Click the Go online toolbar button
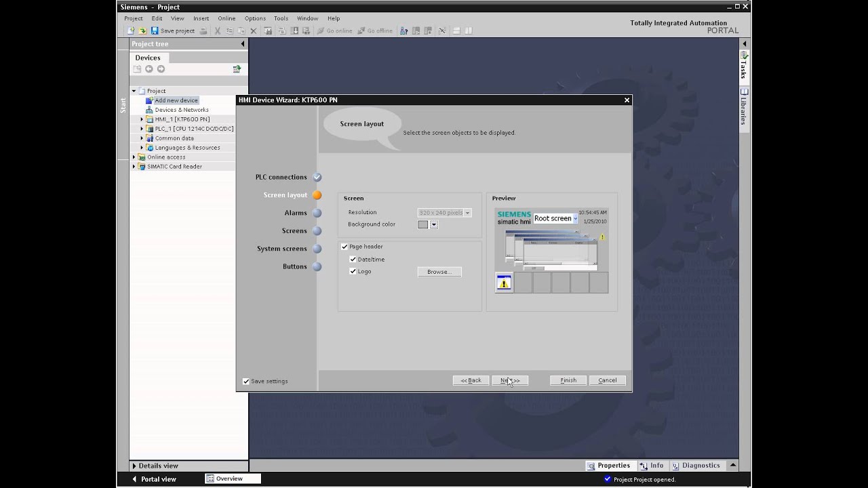 click(x=334, y=30)
